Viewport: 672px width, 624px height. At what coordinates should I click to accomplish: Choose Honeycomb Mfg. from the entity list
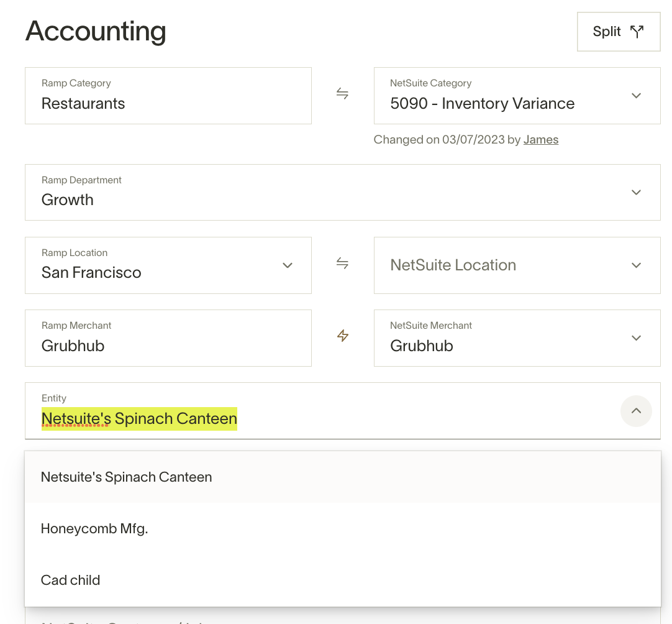342,528
